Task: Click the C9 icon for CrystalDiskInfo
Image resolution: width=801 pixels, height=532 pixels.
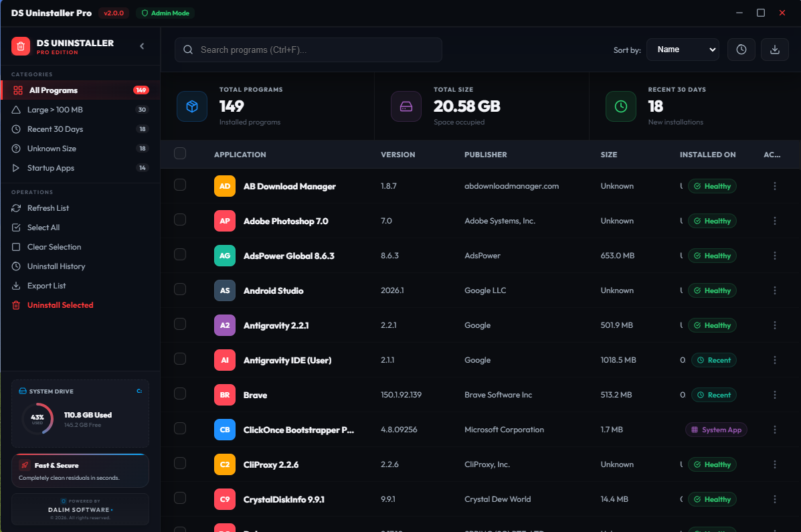Action: coord(225,499)
